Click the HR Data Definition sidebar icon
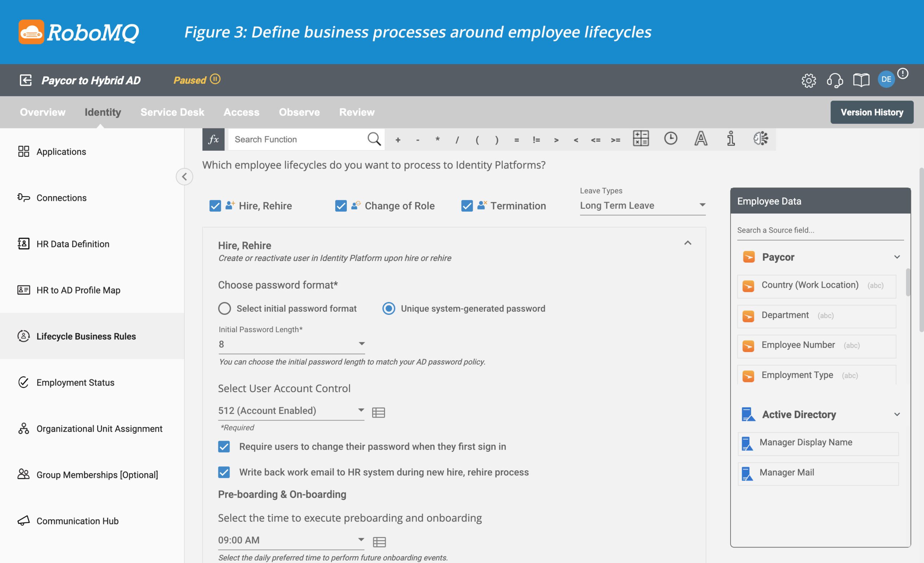Screen dimensions: 924x563 23,244
